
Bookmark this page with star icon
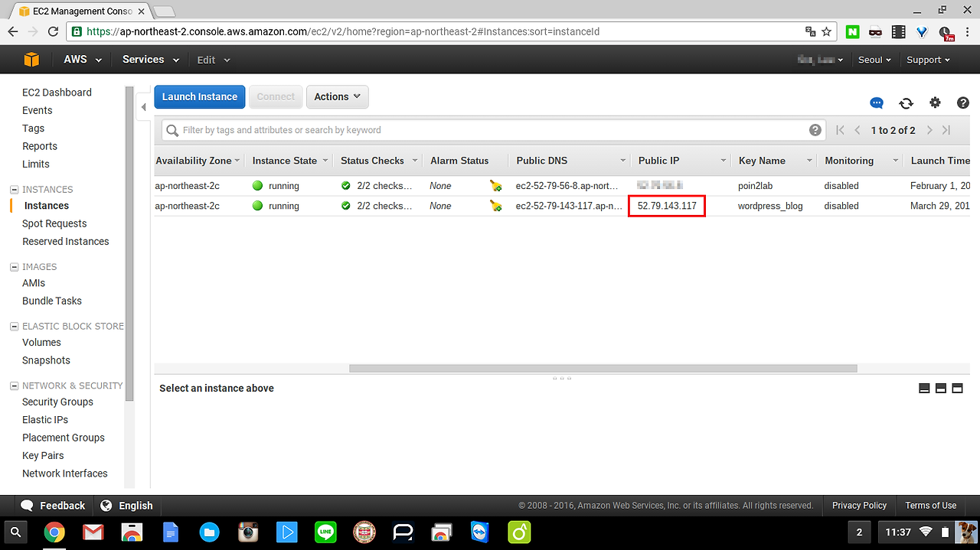pyautogui.click(x=827, y=32)
